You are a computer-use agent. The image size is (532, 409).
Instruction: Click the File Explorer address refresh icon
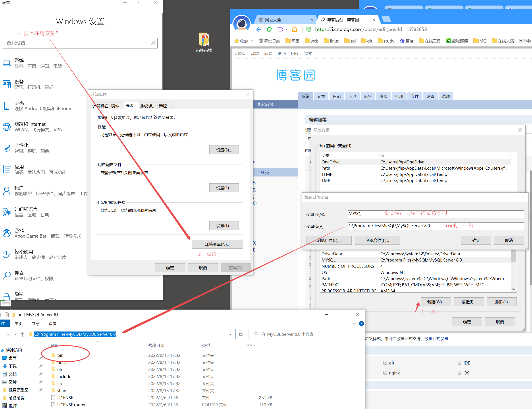click(x=241, y=334)
